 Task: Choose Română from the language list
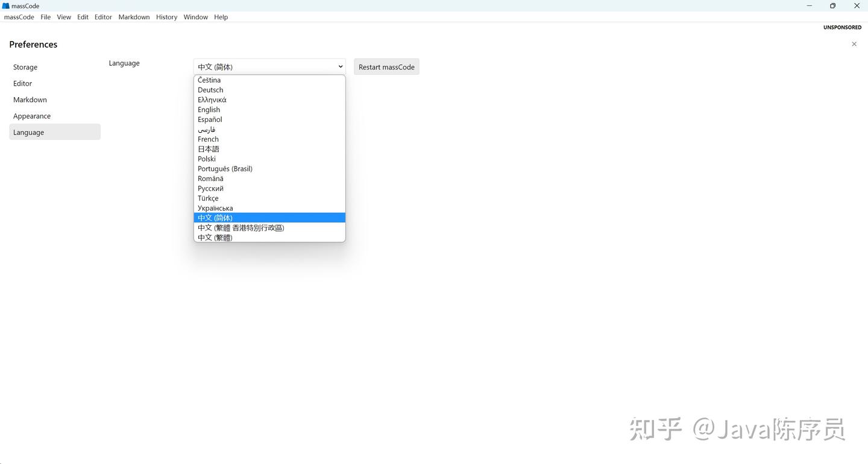coord(269,179)
